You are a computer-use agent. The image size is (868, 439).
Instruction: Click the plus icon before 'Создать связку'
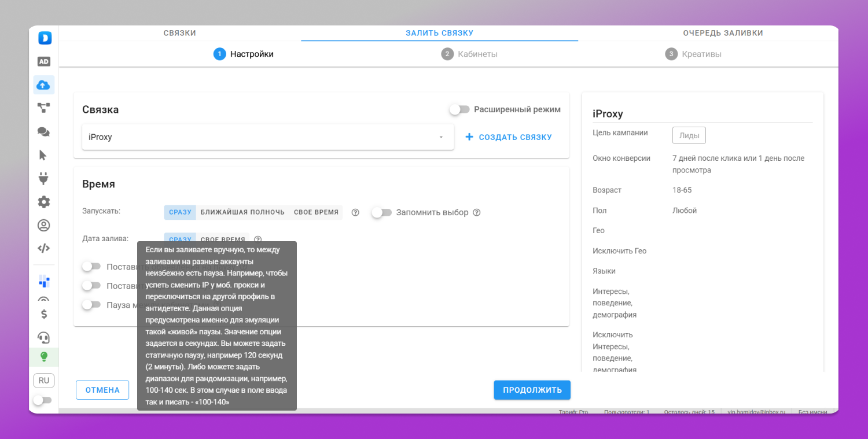[469, 137]
